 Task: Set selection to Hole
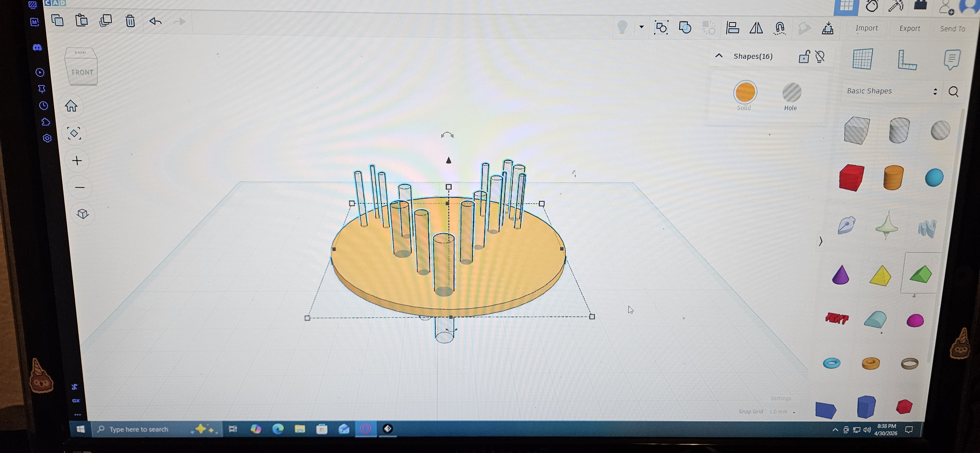point(792,92)
